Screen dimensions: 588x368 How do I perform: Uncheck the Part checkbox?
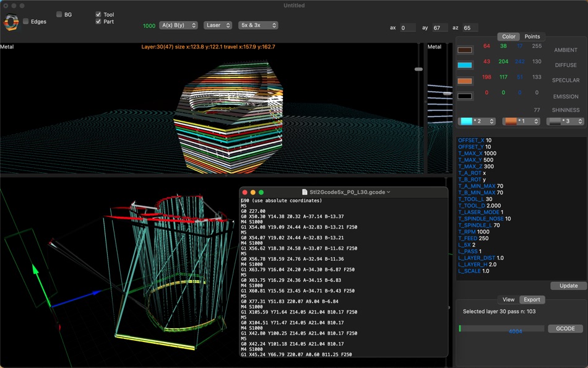point(98,22)
